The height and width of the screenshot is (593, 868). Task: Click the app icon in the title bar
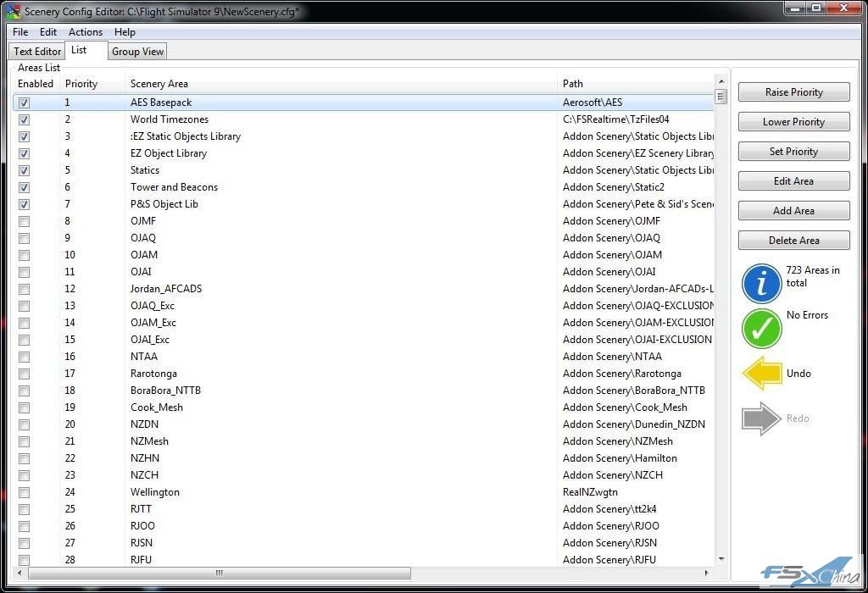coord(14,11)
